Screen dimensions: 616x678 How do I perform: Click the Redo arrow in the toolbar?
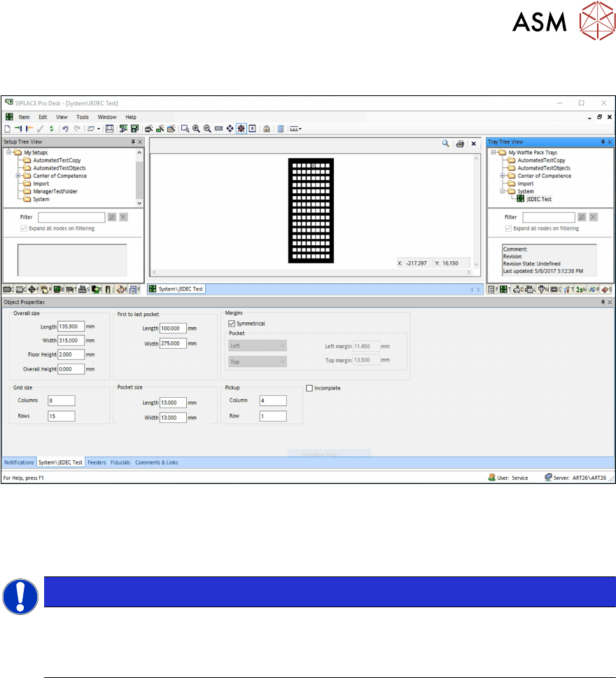[x=77, y=129]
